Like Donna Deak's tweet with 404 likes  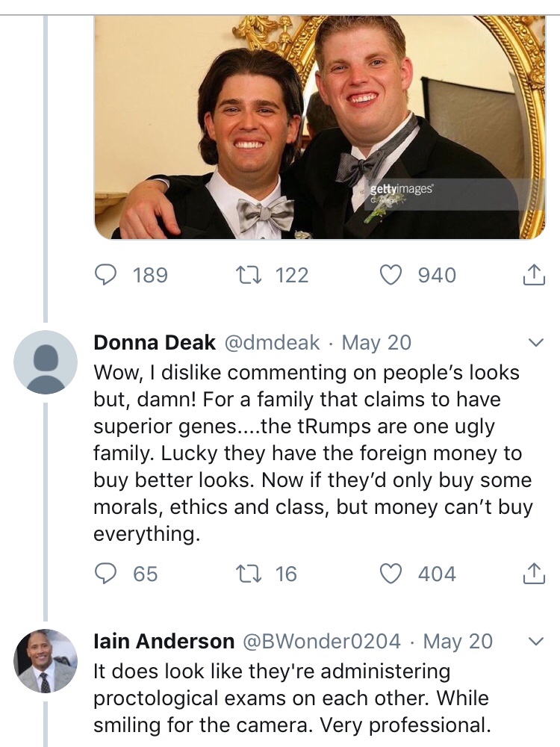point(391,574)
